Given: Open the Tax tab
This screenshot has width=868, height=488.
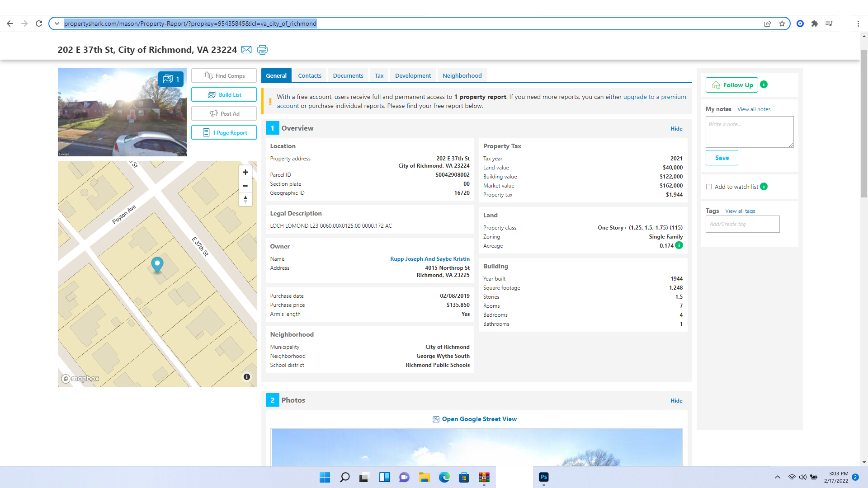Looking at the screenshot, I should (x=379, y=75).
